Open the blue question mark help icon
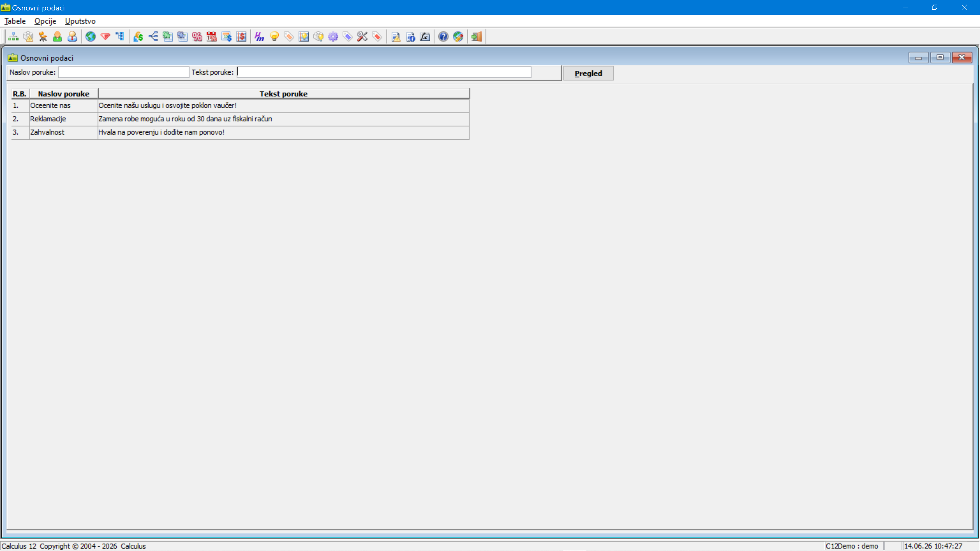 pos(443,36)
